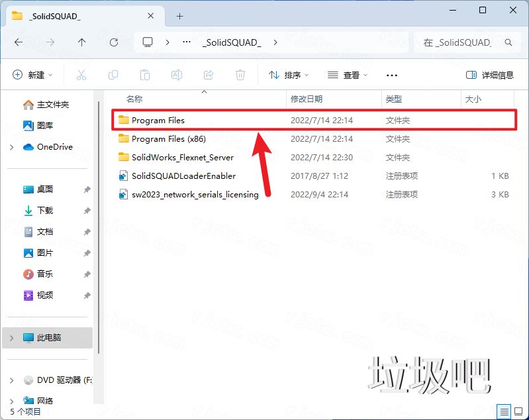Expand the chevron after _SolidSQUAD_ breadcrumb
The width and height of the screenshot is (529, 420).
pos(275,42)
